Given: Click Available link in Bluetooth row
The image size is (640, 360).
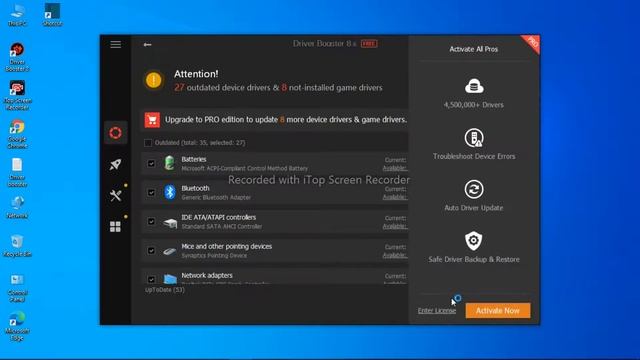Looking at the screenshot, I should tap(395, 197).
